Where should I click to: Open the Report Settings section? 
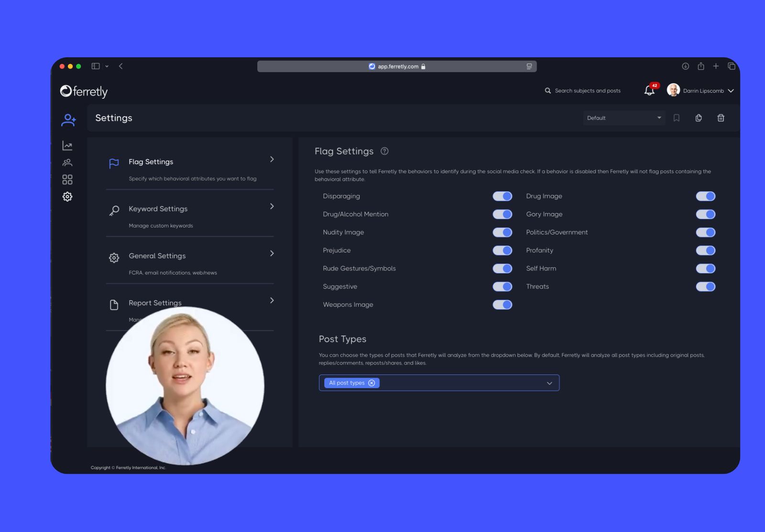coord(271,300)
